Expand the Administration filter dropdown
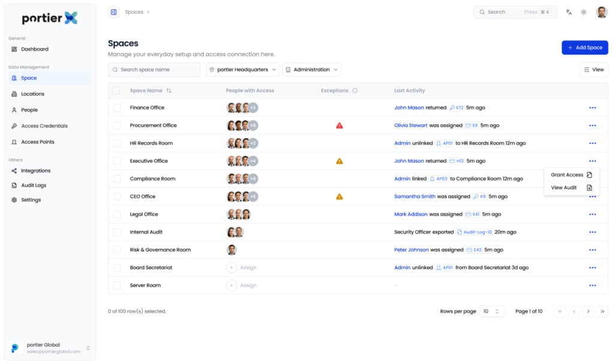The height and width of the screenshot is (364, 614). point(312,70)
